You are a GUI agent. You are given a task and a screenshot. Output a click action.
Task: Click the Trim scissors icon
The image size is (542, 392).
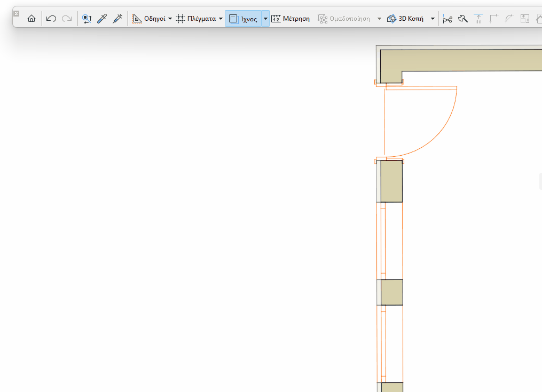pyautogui.click(x=448, y=19)
